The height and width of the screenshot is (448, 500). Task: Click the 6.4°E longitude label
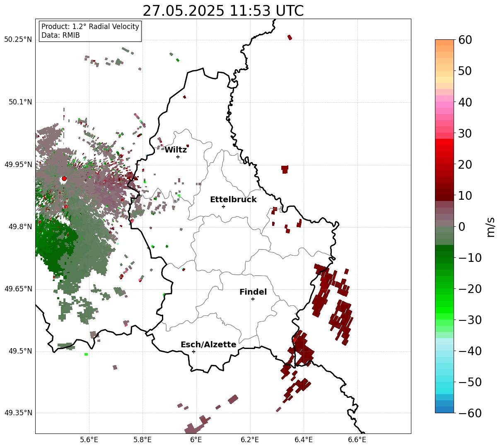tap(304, 440)
